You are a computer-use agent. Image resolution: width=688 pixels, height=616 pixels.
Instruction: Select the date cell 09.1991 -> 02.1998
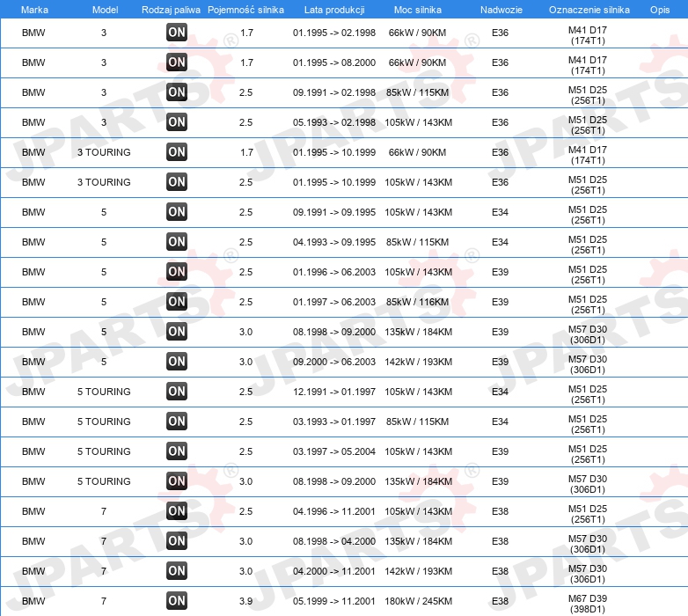click(x=334, y=92)
